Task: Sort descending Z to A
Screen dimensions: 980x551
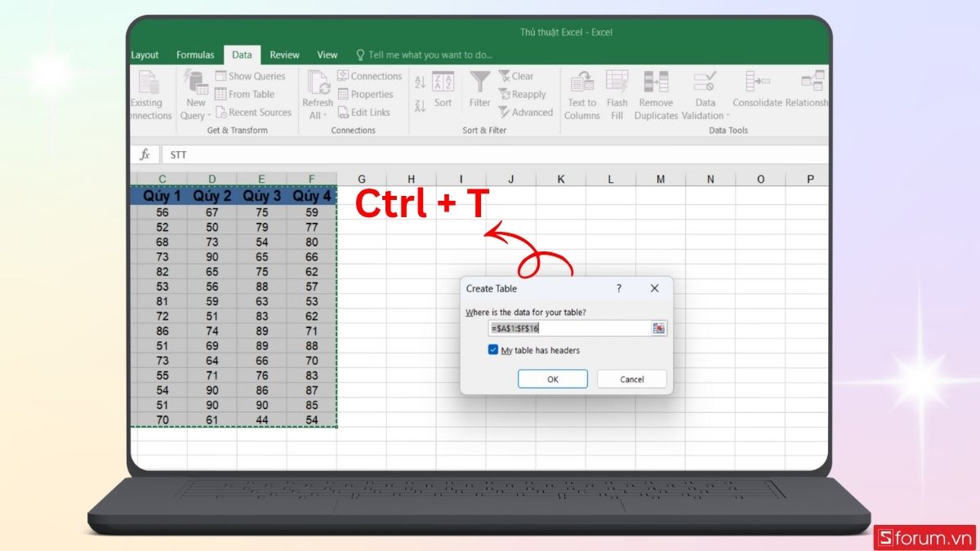Action: point(420,105)
